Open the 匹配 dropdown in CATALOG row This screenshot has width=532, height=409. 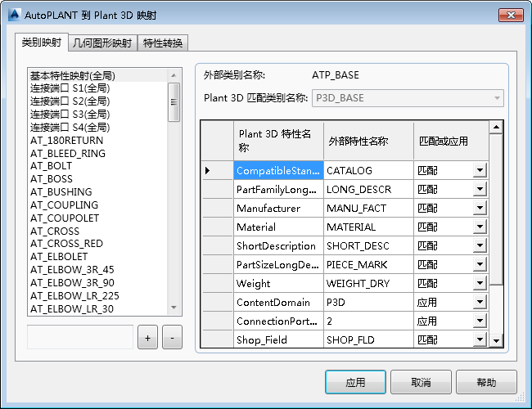click(x=480, y=170)
